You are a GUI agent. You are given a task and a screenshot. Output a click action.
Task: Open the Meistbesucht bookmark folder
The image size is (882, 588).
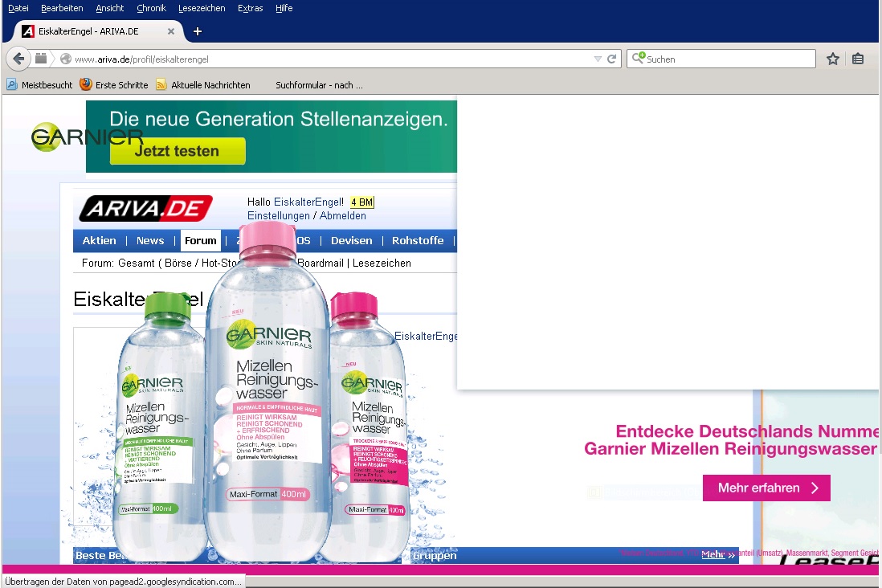(40, 85)
